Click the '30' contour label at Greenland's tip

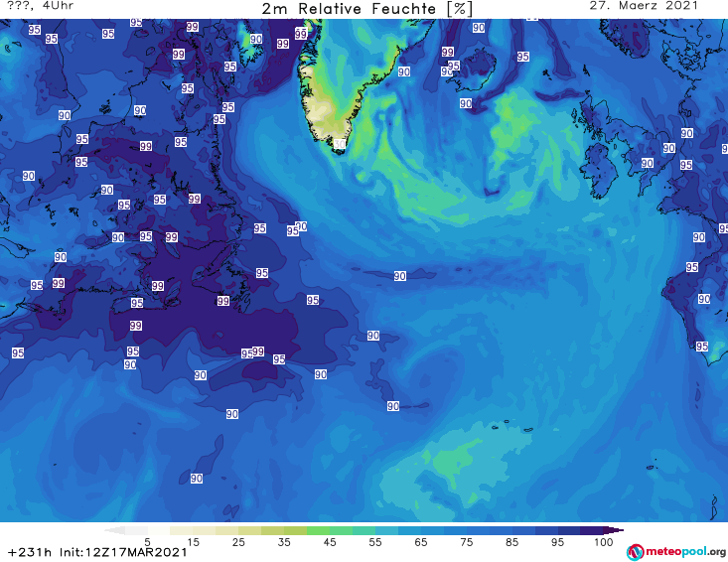(340, 144)
